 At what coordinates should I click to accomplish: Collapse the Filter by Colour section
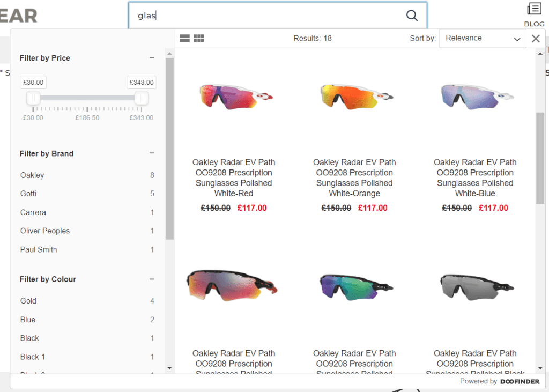152,279
